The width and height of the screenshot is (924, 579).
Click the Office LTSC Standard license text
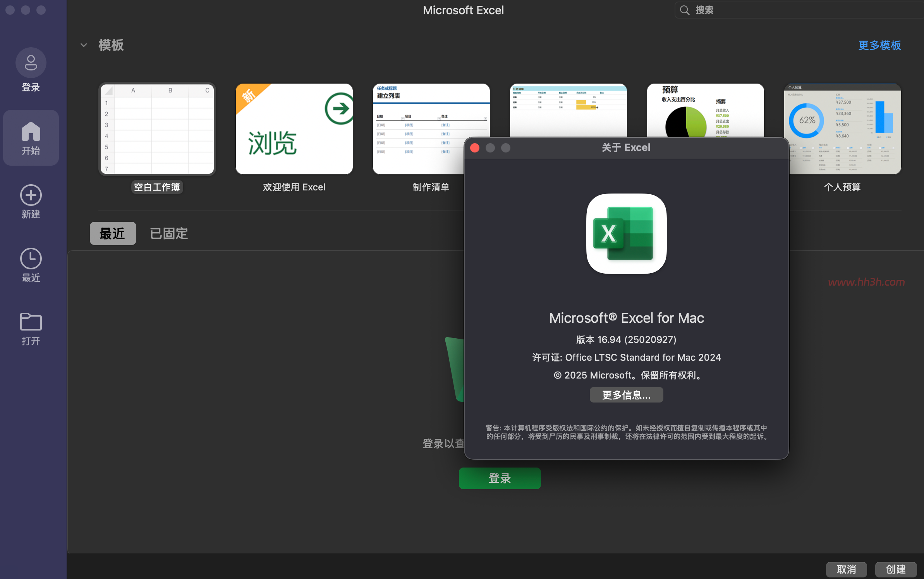coord(626,357)
